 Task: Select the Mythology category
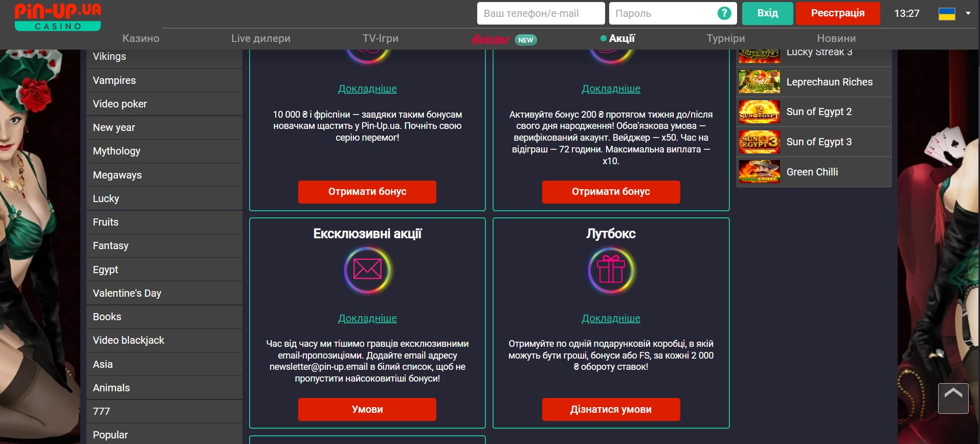[x=164, y=151]
